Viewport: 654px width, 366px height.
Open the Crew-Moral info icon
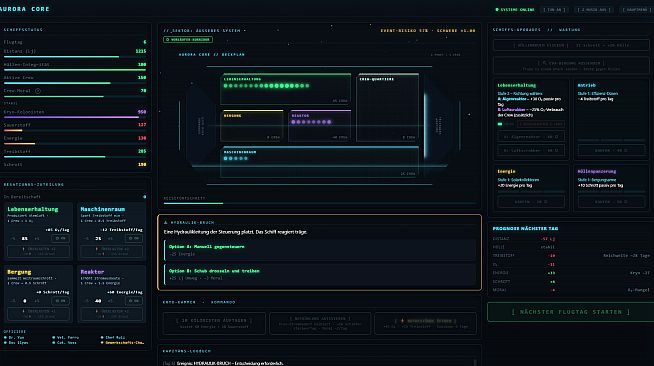point(38,90)
